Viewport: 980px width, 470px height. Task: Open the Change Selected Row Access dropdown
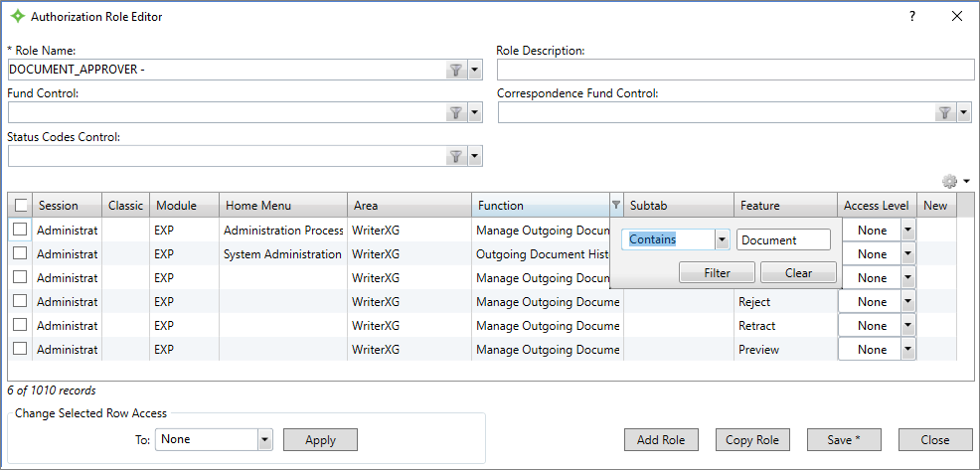pyautogui.click(x=264, y=439)
